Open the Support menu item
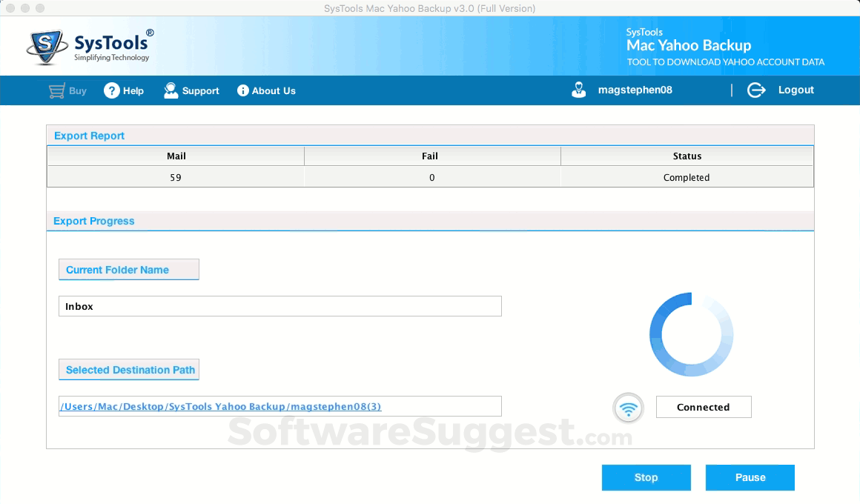 click(201, 91)
